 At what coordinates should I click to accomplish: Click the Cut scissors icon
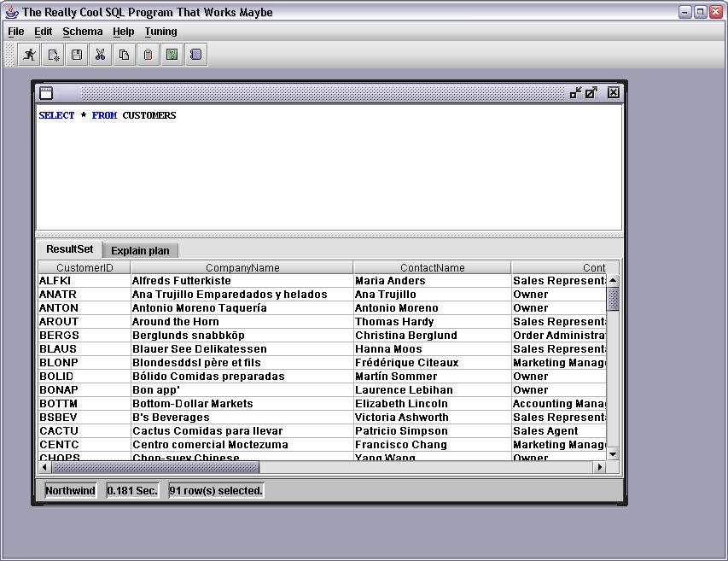pyautogui.click(x=100, y=55)
